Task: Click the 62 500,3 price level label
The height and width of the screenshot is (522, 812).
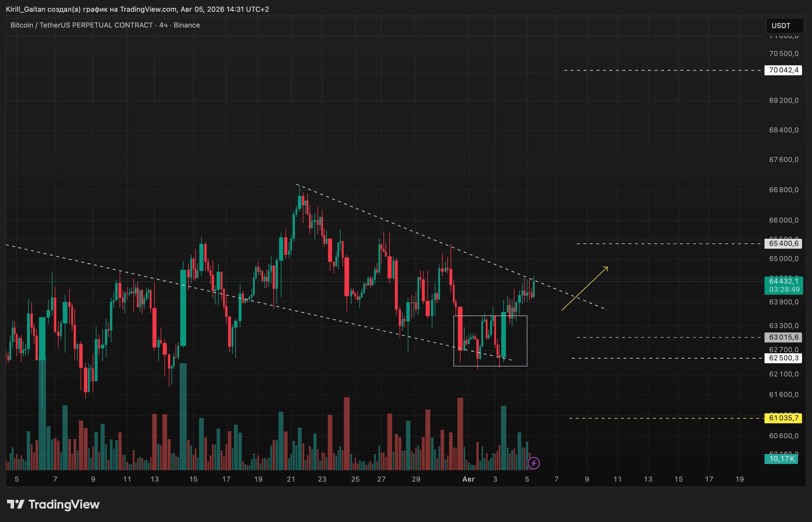Action: [x=783, y=358]
